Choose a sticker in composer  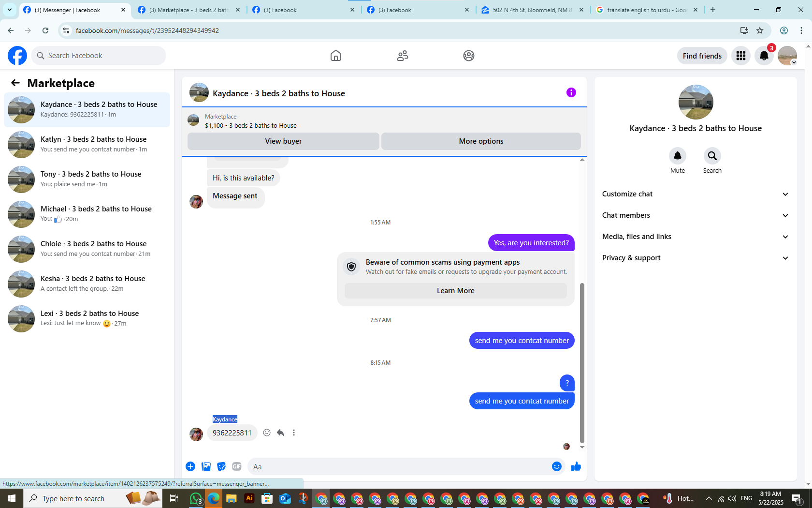coord(221,466)
